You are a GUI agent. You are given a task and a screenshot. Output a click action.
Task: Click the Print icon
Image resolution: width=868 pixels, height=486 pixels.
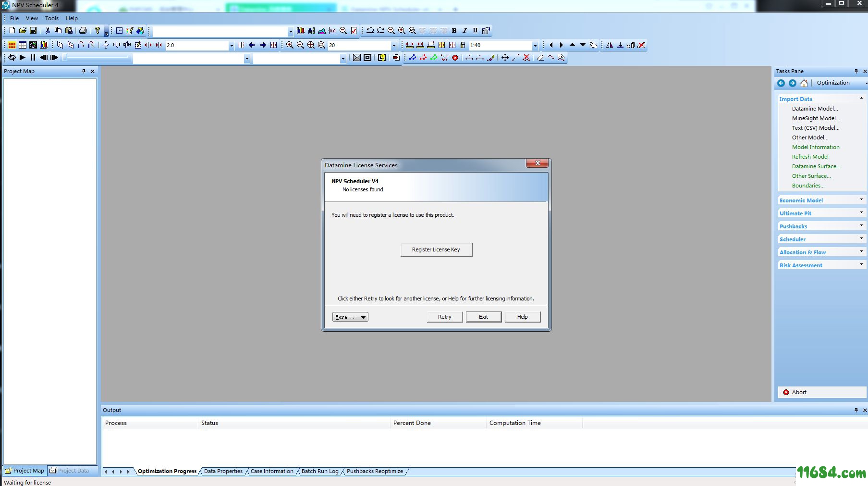[83, 30]
